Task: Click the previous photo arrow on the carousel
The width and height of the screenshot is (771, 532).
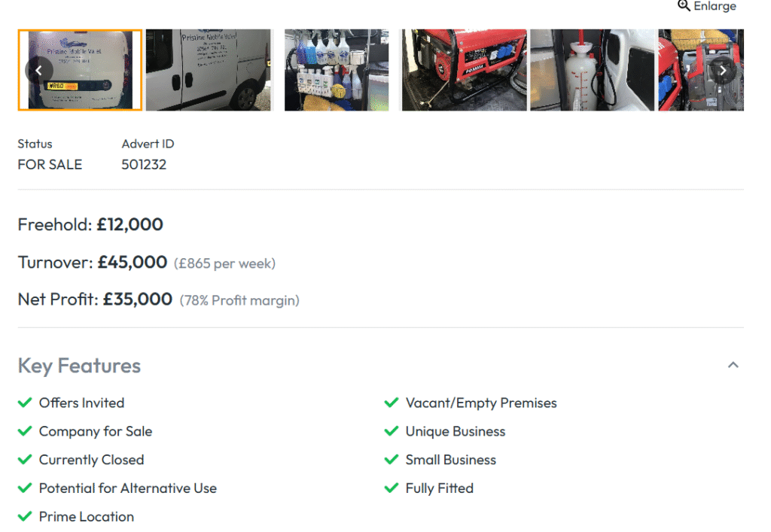Action: (38, 70)
